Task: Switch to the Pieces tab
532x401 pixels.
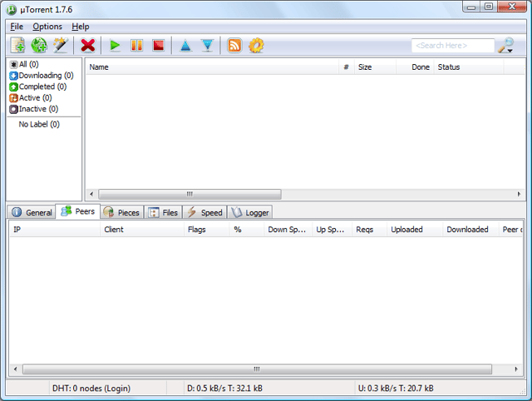Action: (x=122, y=212)
